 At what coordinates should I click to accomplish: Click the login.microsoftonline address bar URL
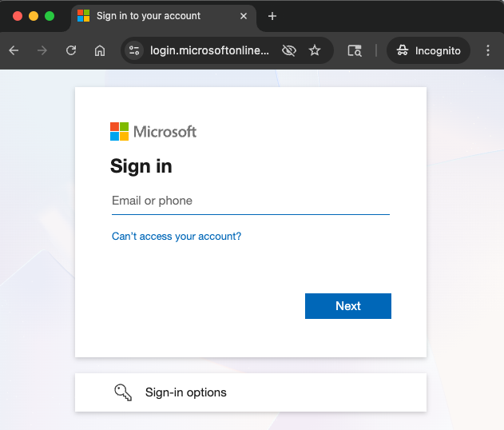click(x=209, y=50)
